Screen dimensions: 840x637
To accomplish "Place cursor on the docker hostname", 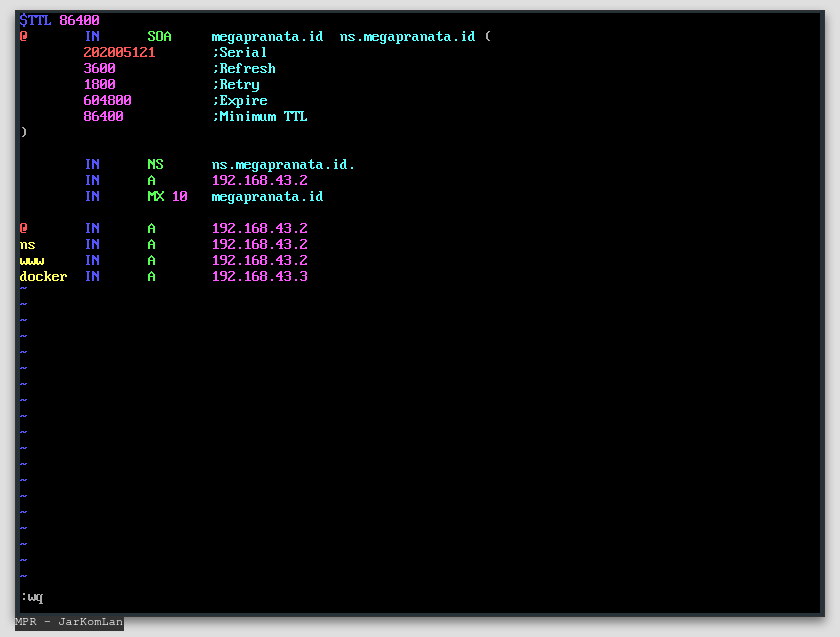I will coord(43,276).
